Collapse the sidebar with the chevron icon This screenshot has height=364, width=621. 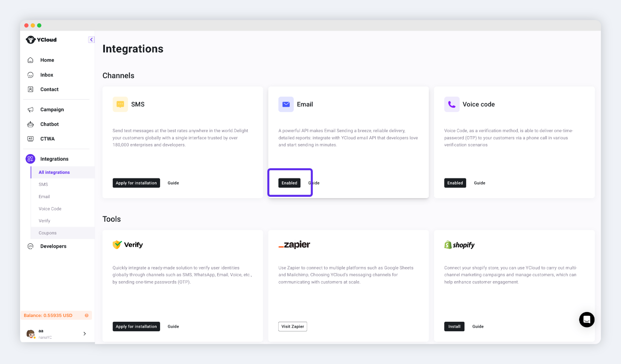point(91,40)
